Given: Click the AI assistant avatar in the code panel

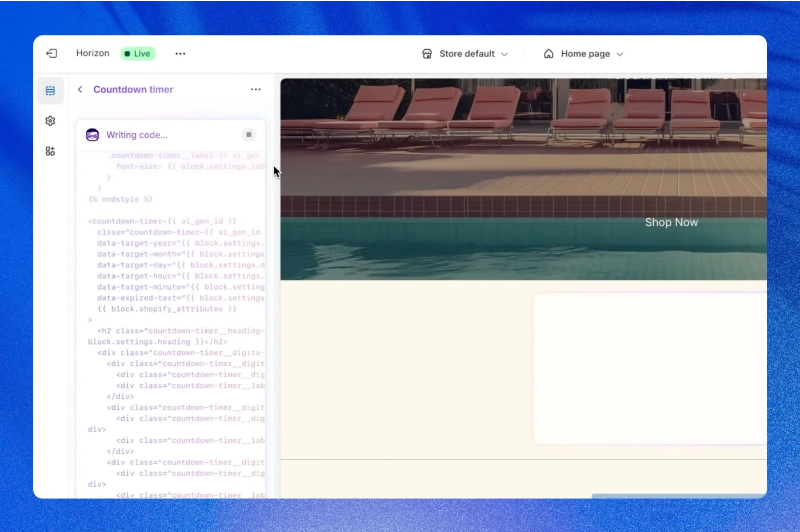Looking at the screenshot, I should click(93, 135).
